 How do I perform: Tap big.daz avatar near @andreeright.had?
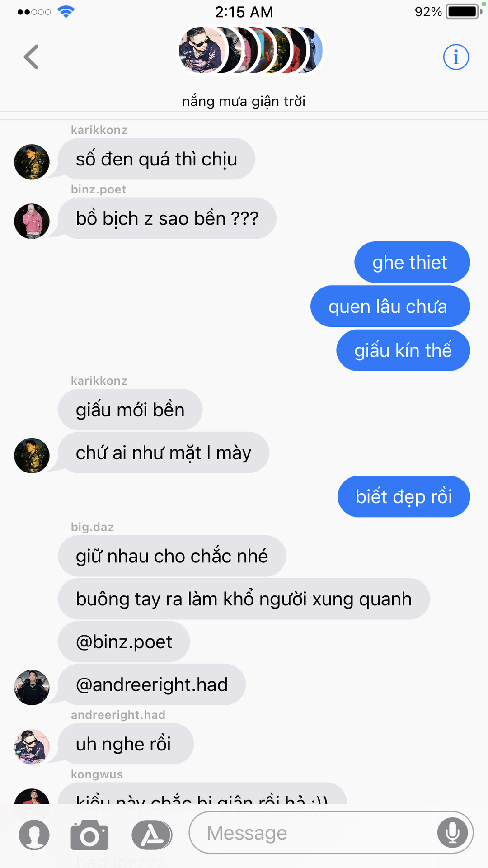click(x=32, y=688)
